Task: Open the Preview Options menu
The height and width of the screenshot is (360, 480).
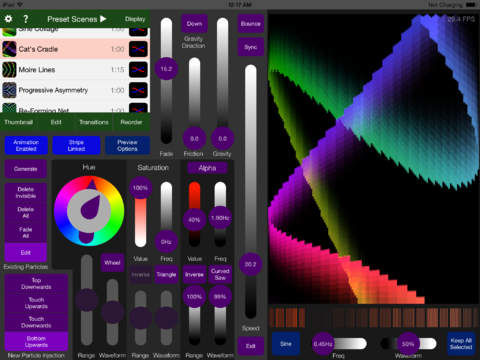Action: pyautogui.click(x=127, y=145)
